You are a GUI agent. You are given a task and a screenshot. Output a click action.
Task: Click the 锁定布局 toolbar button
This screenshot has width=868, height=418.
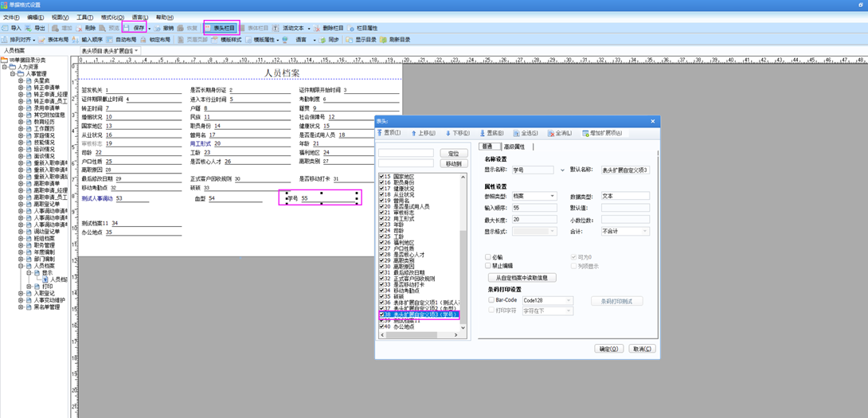(x=155, y=40)
